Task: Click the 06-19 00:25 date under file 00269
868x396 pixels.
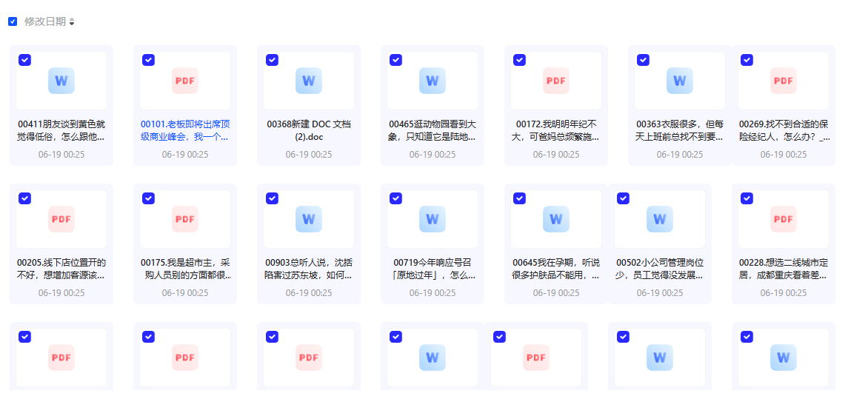Action: tap(784, 154)
